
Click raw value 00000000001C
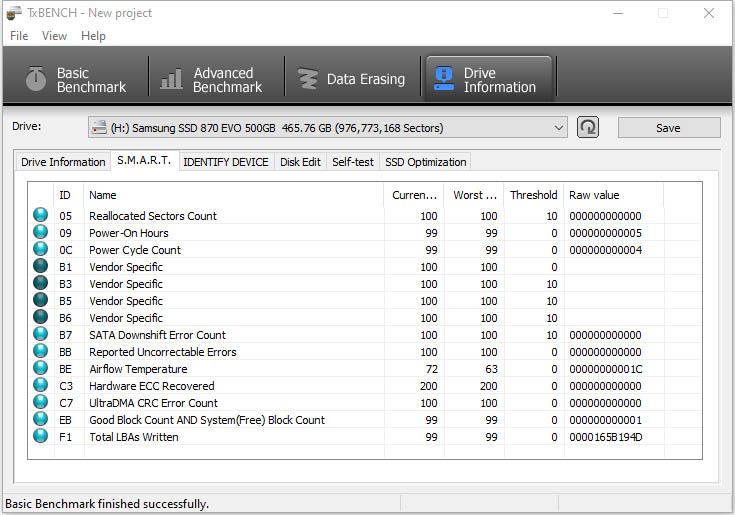606,369
